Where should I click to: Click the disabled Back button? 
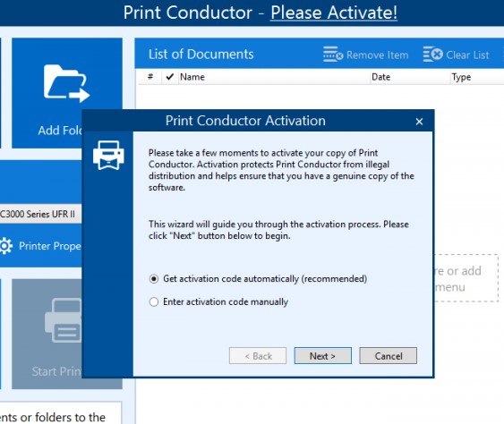(258, 356)
